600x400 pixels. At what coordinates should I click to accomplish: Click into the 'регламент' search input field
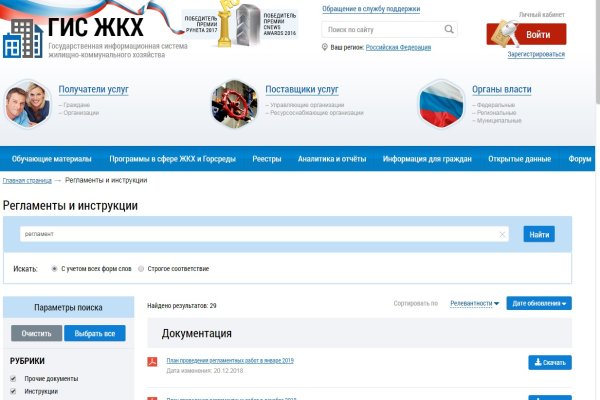click(x=260, y=234)
